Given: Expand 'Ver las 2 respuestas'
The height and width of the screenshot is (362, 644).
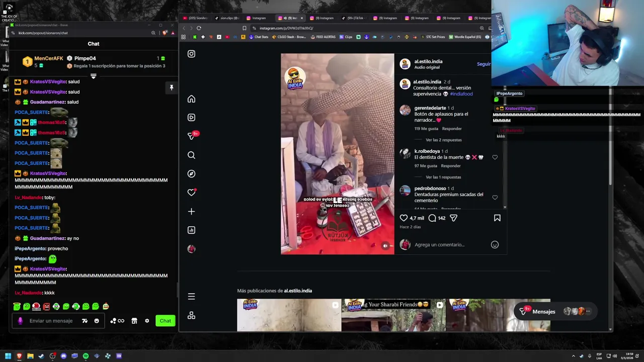Looking at the screenshot, I should 443,140.
